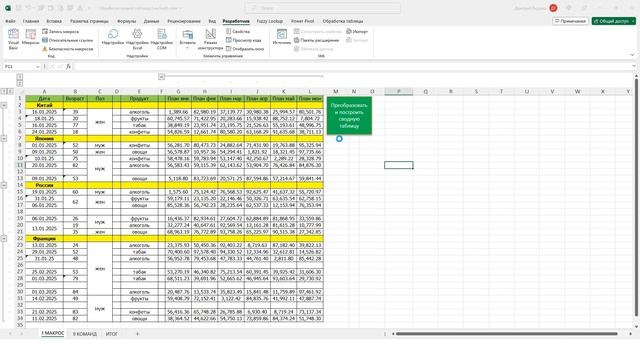
Task: Switch to the ИТОГ sheet
Action: click(x=111, y=334)
